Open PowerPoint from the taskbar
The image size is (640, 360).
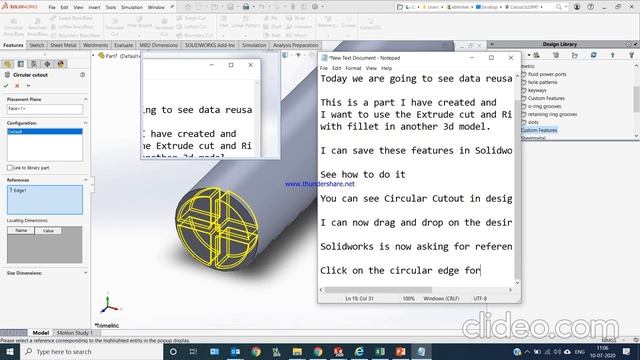pyautogui.click(x=400, y=351)
